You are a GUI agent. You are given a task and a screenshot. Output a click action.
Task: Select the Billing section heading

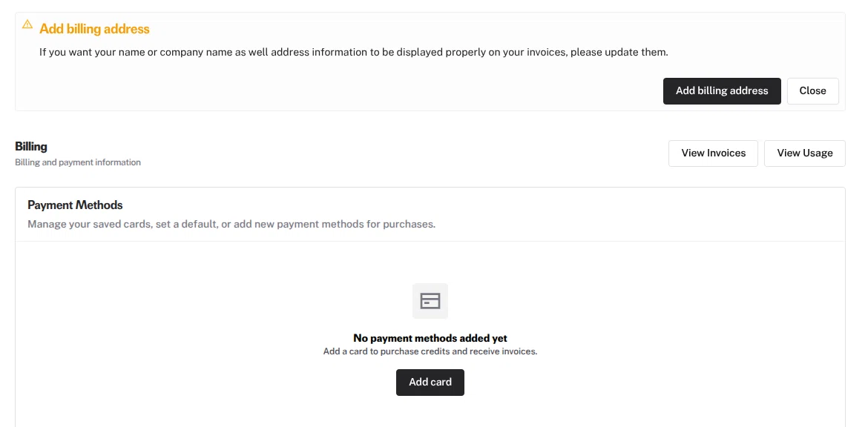[x=31, y=147]
